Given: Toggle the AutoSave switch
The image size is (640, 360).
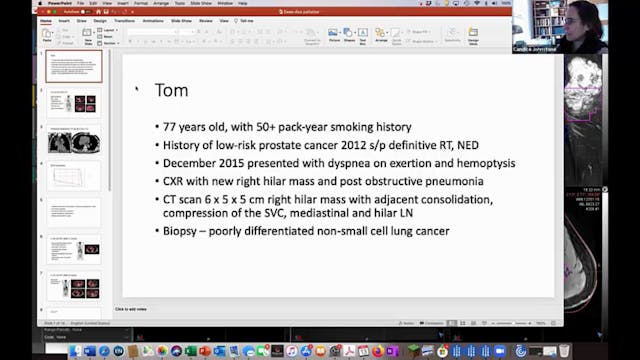Looking at the screenshot, I should click(x=86, y=12).
